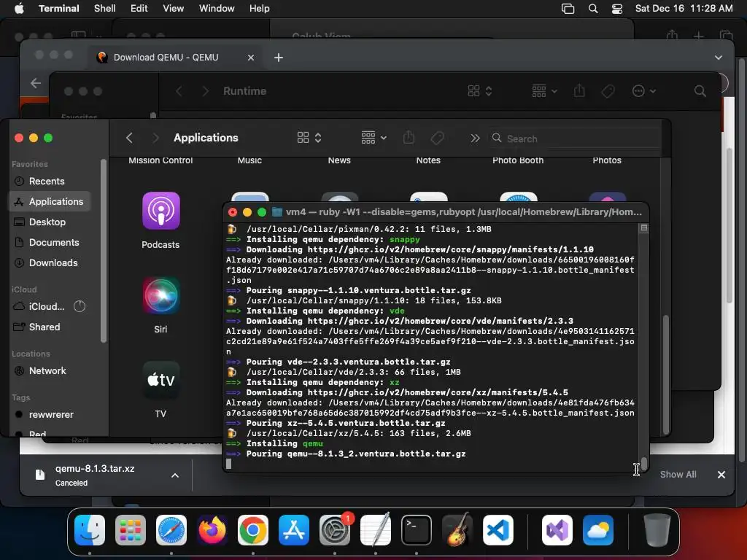Select Documents in Finder sidebar

(50, 242)
